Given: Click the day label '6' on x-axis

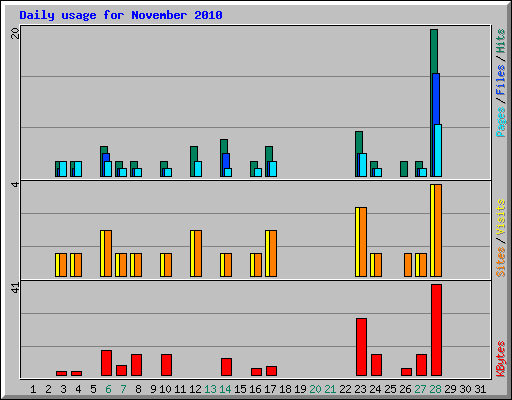Looking at the screenshot, I should pyautogui.click(x=108, y=389).
